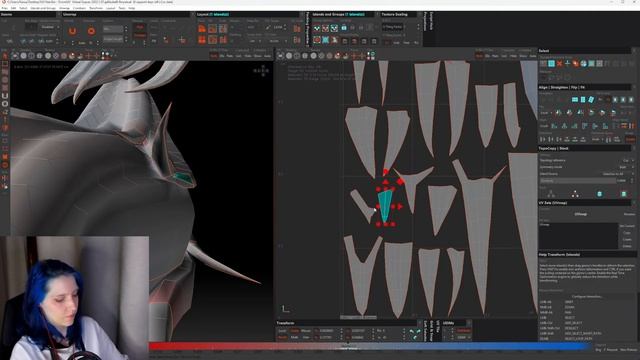Viewport: 640px width, 360px height.
Task: Click the Delete button in UV Sets
Action: pos(627,246)
